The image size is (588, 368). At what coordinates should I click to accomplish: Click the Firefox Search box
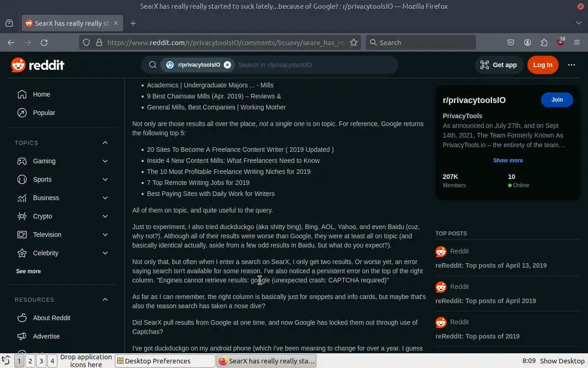(x=421, y=42)
